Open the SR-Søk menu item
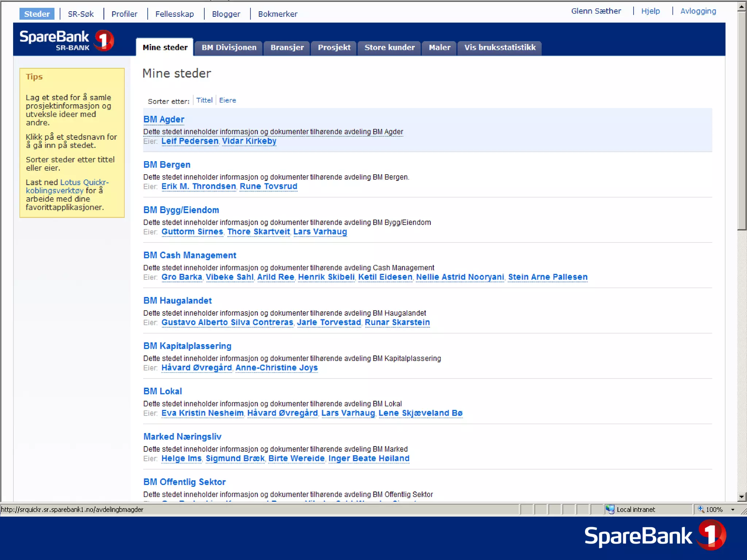747x560 pixels. click(81, 14)
